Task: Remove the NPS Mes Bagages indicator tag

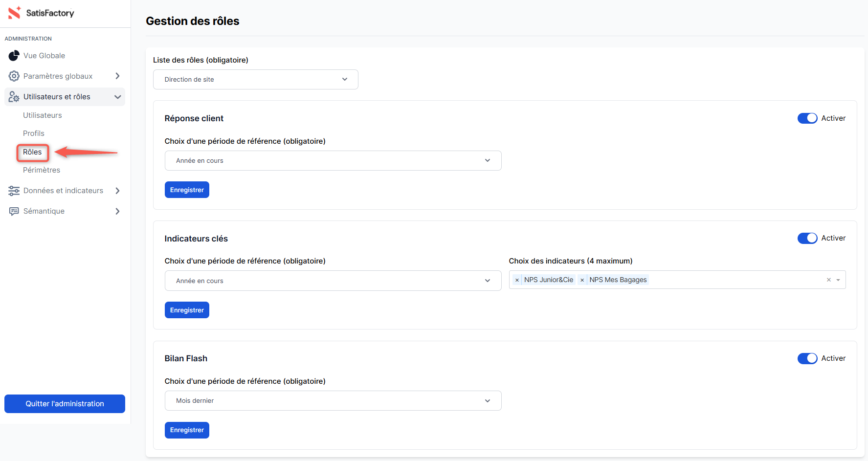Action: coord(582,280)
